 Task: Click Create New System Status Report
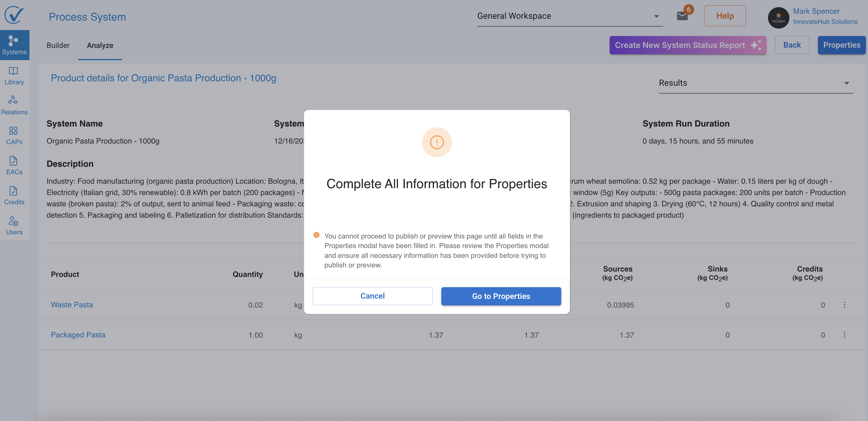pos(687,45)
